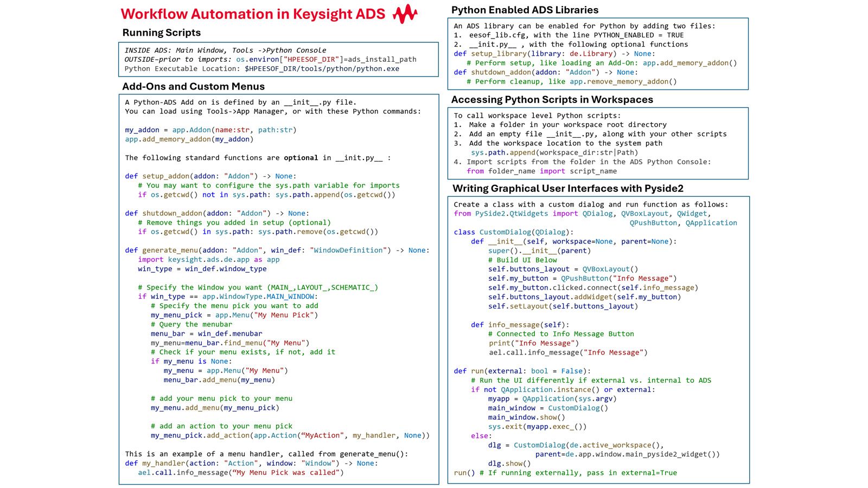Image resolution: width=868 pixels, height=488 pixels.
Task: Select the import keysight.ads.de.app line
Action: (x=208, y=259)
